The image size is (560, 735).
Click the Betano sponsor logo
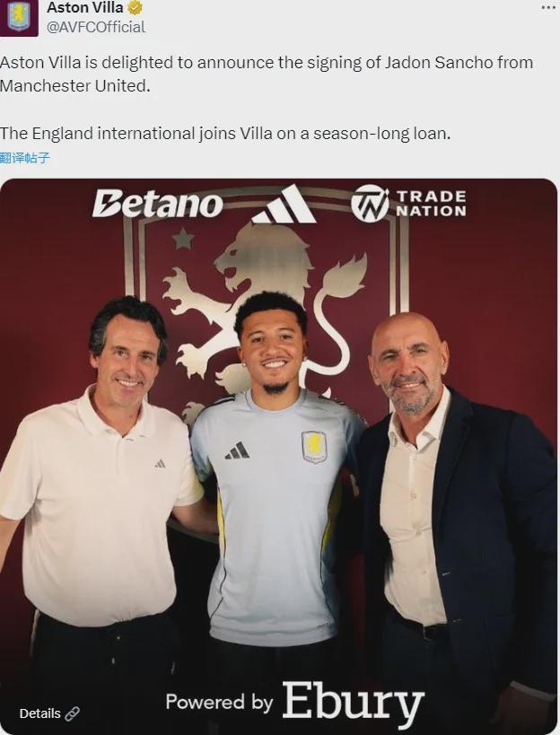157,204
